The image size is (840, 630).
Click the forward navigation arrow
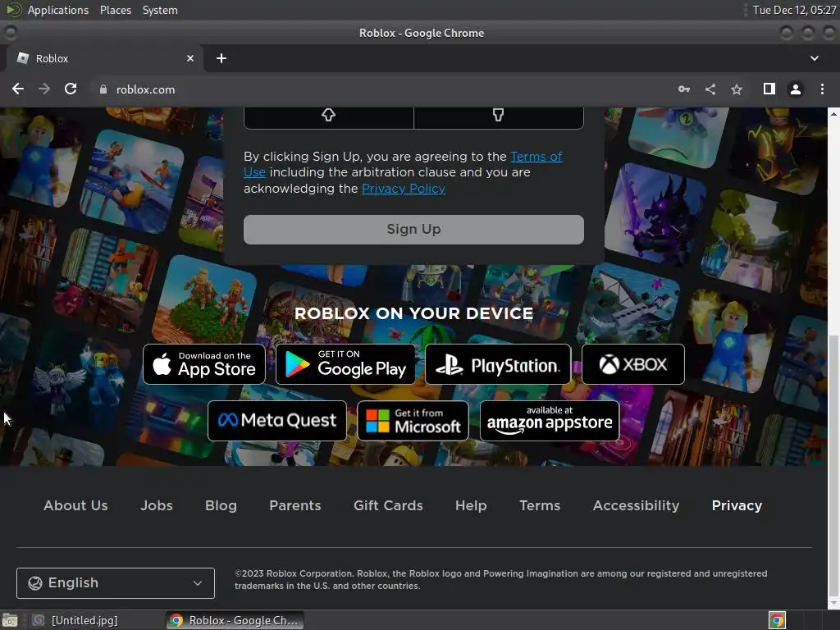pyautogui.click(x=44, y=89)
